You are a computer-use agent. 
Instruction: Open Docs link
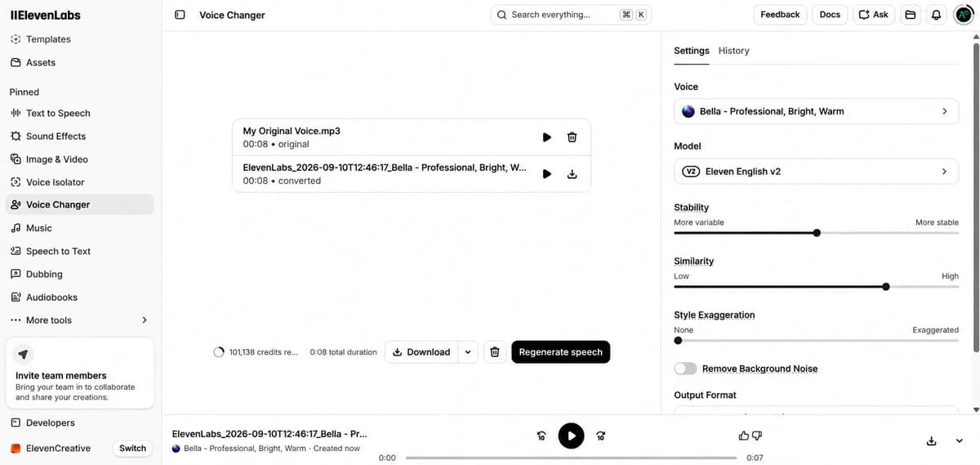pyautogui.click(x=830, y=15)
